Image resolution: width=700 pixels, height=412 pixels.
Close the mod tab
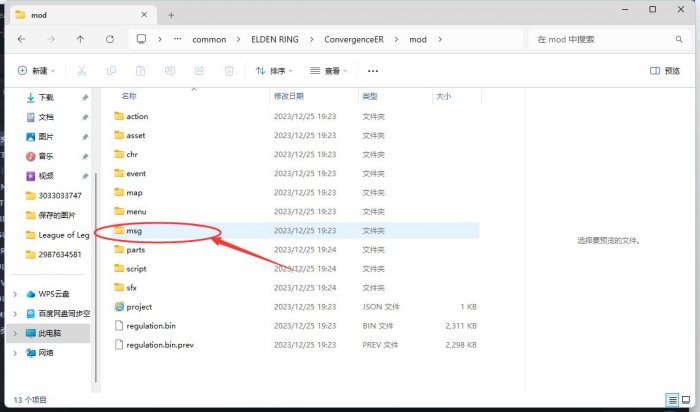[x=144, y=15]
